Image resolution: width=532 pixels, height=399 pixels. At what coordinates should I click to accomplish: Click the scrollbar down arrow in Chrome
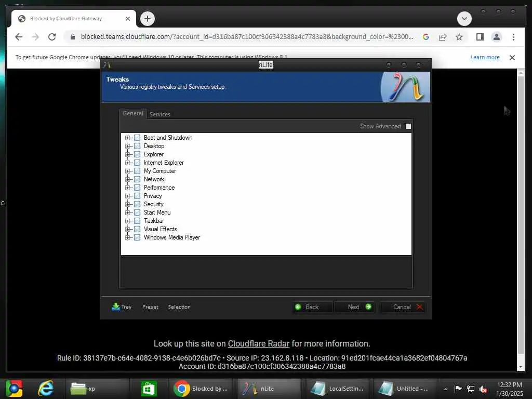coord(521,367)
